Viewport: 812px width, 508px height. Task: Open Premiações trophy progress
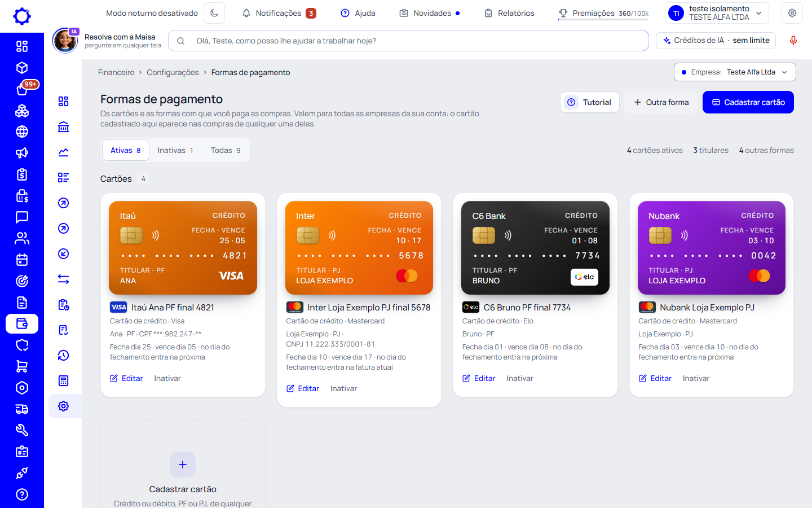point(603,13)
